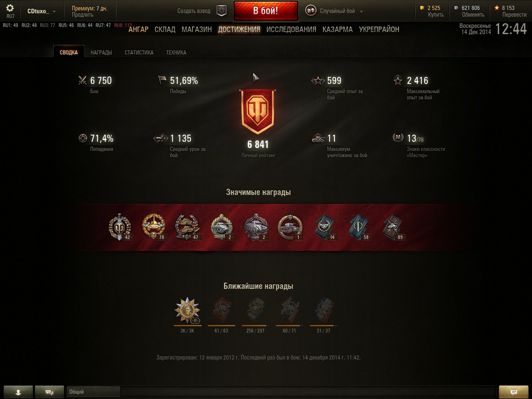Image resolution: width=532 pixels, height=399 pixels.
Task: View the nearest medal showing 3K / 3K
Action: click(x=187, y=310)
